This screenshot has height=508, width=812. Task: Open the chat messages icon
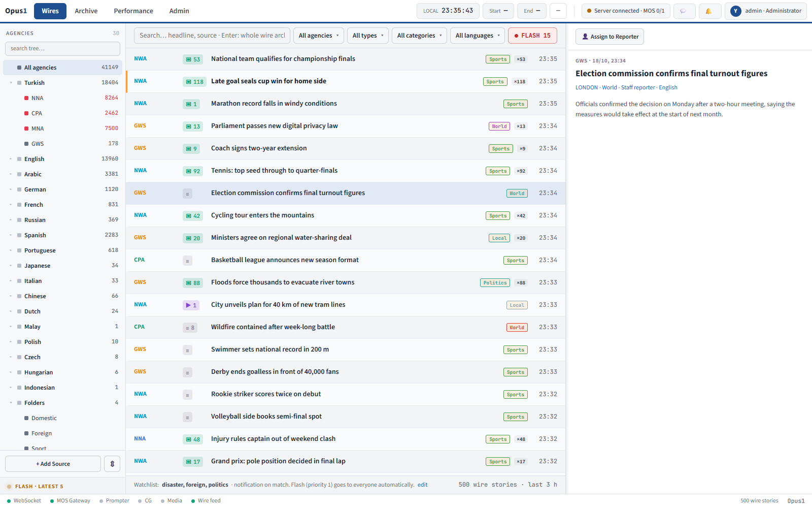click(684, 11)
